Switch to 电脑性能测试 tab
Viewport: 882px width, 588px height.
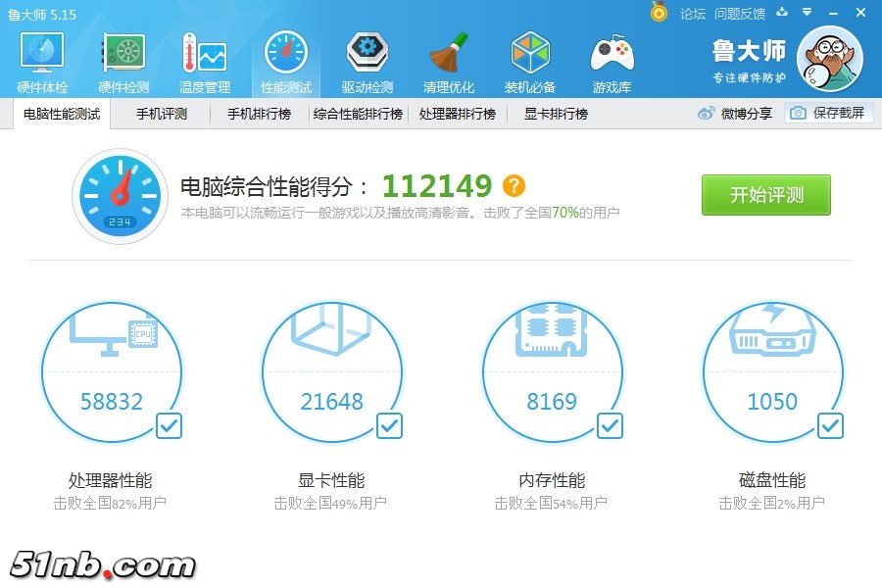(x=62, y=115)
